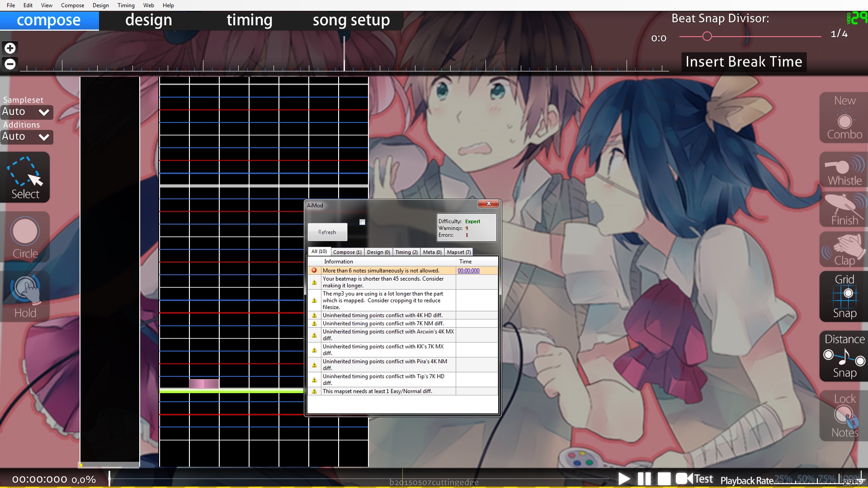The image size is (868, 488).
Task: Pick the Hold note tool
Action: coord(25,297)
